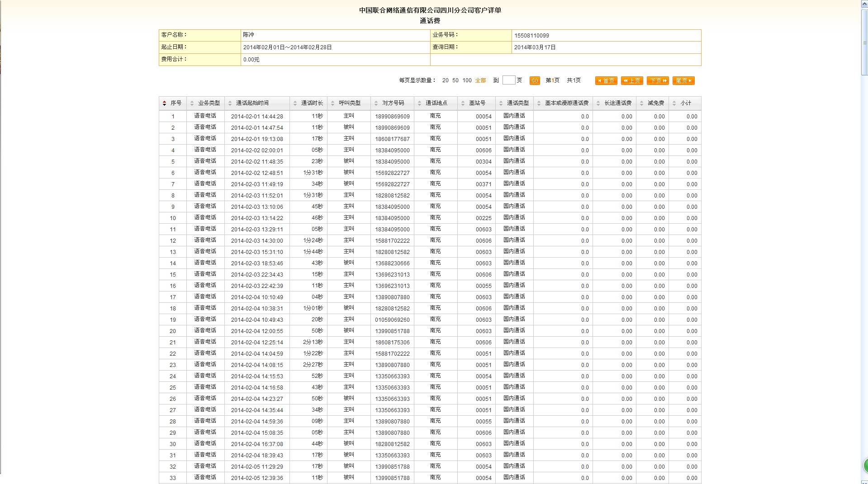This screenshot has height=484, width=868.
Task: Jump to last page via 尾页
Action: tap(683, 80)
